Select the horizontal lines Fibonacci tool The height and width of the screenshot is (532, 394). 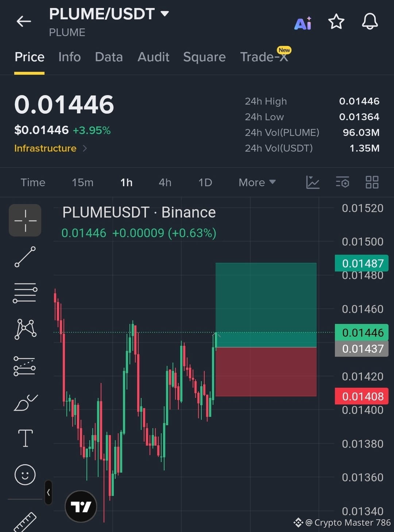(25, 293)
